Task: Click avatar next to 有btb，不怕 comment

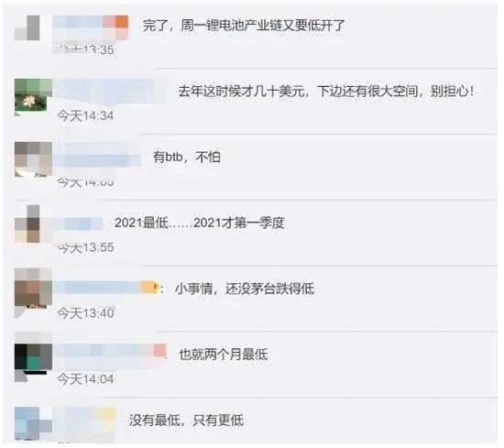Action: click(x=33, y=159)
